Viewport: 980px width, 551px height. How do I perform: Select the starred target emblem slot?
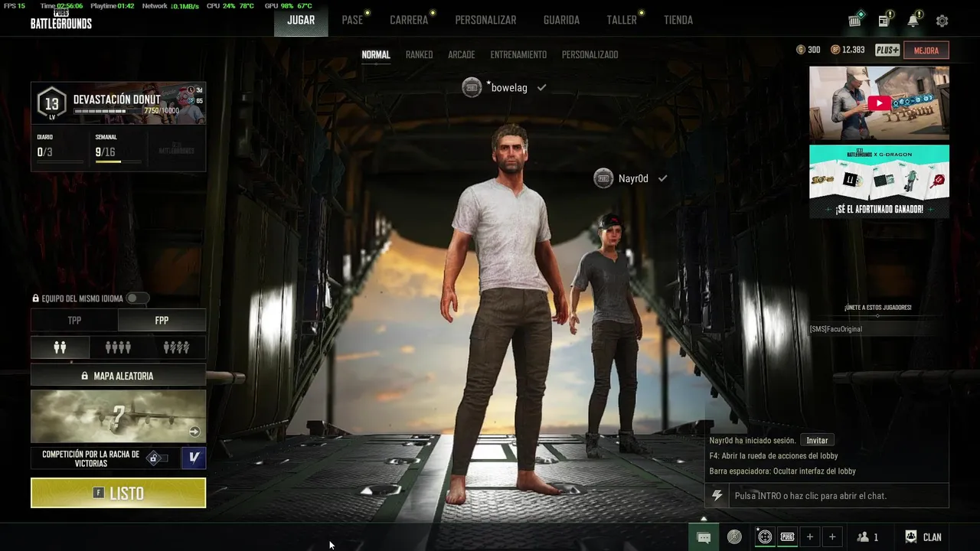click(764, 537)
